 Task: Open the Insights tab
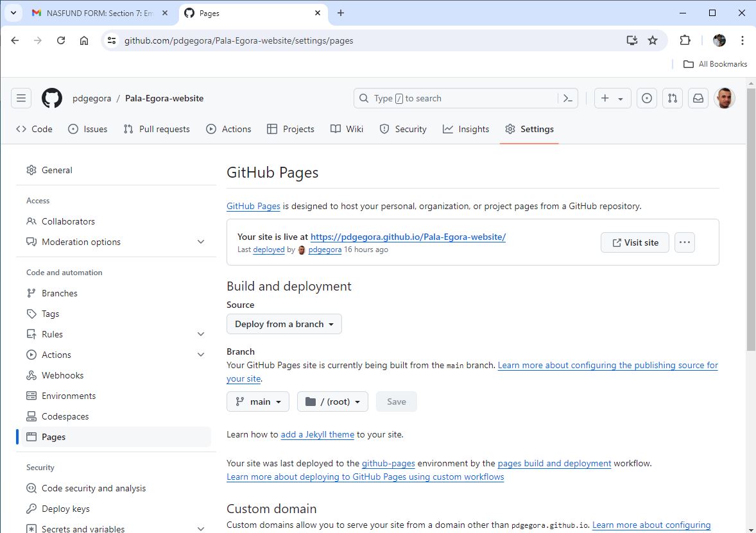coord(466,129)
